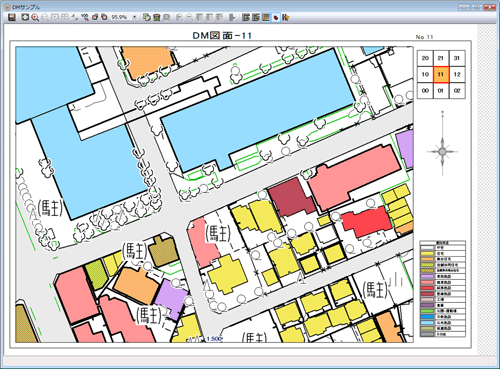Toggle the highlighted brown grid icon
Screen dimensions: 500x369
click(x=266, y=17)
